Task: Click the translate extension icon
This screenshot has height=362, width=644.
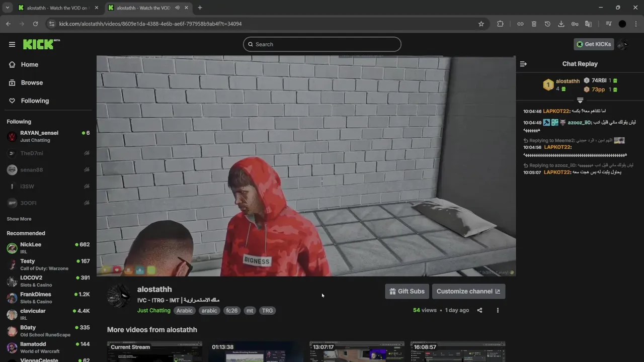Action: (588, 24)
